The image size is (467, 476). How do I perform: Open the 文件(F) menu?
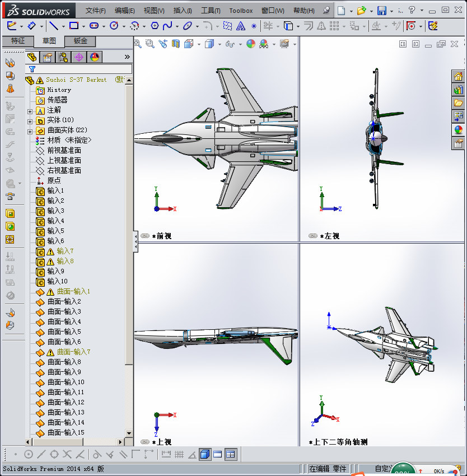pos(96,11)
